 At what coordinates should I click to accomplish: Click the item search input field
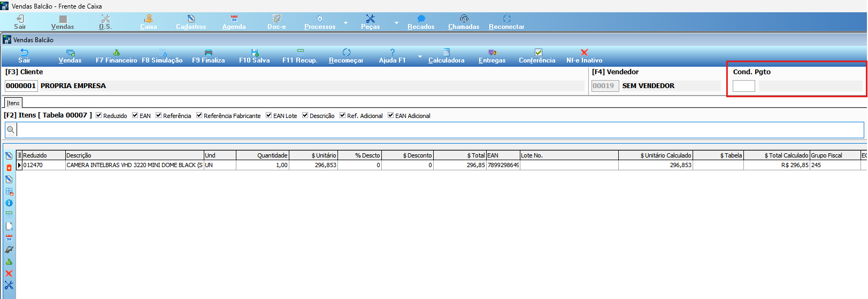440,130
